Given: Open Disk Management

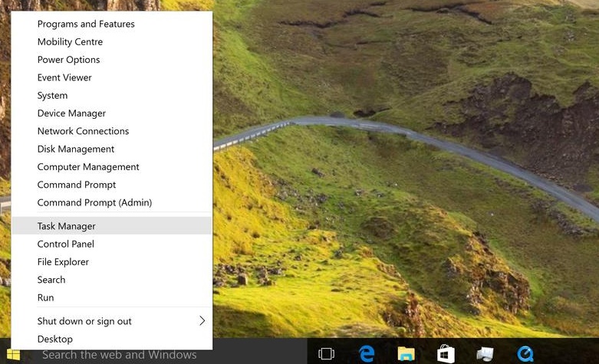Looking at the screenshot, I should (111, 149).
